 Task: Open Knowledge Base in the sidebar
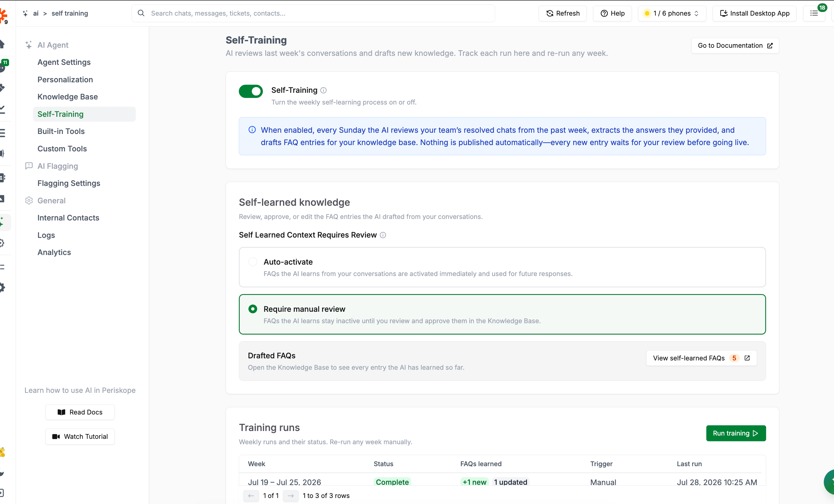click(68, 97)
